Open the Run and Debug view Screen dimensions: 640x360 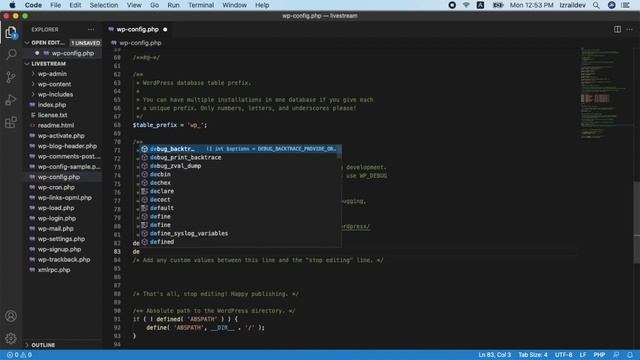click(11, 100)
